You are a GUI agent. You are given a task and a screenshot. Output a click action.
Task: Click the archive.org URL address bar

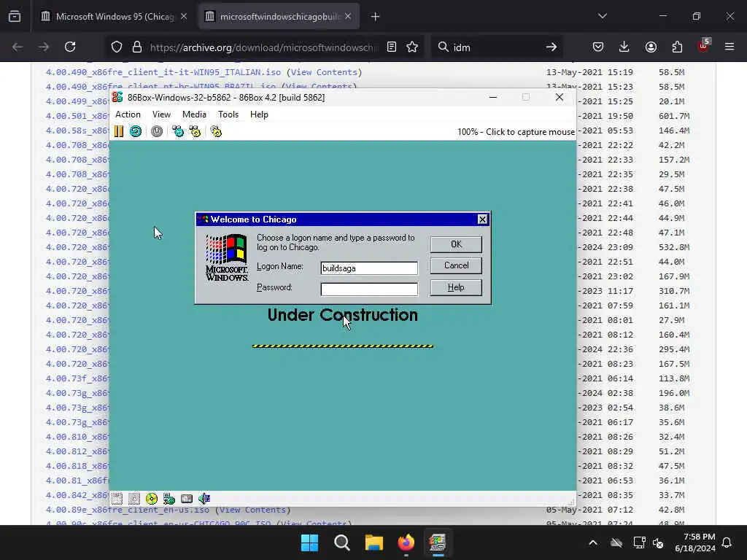pos(264,47)
